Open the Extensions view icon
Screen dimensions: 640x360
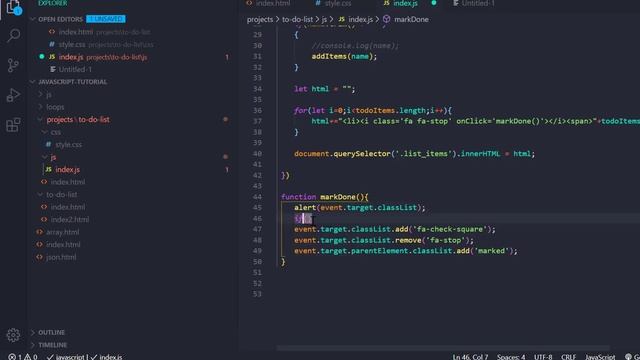13,125
